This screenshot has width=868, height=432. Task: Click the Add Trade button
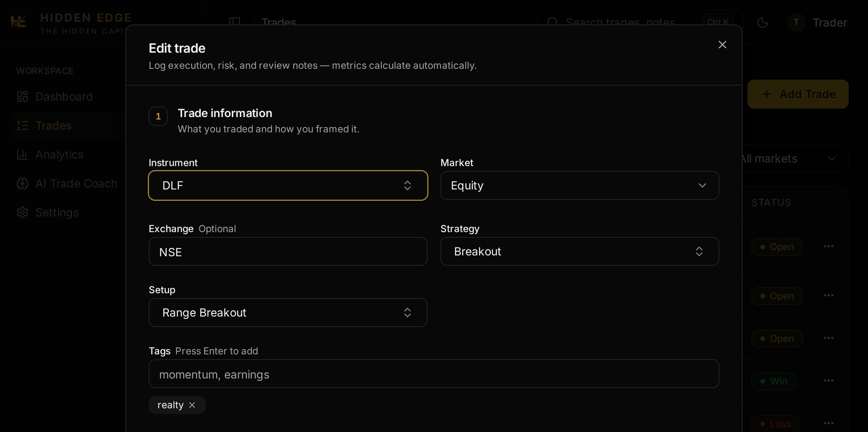point(798,94)
